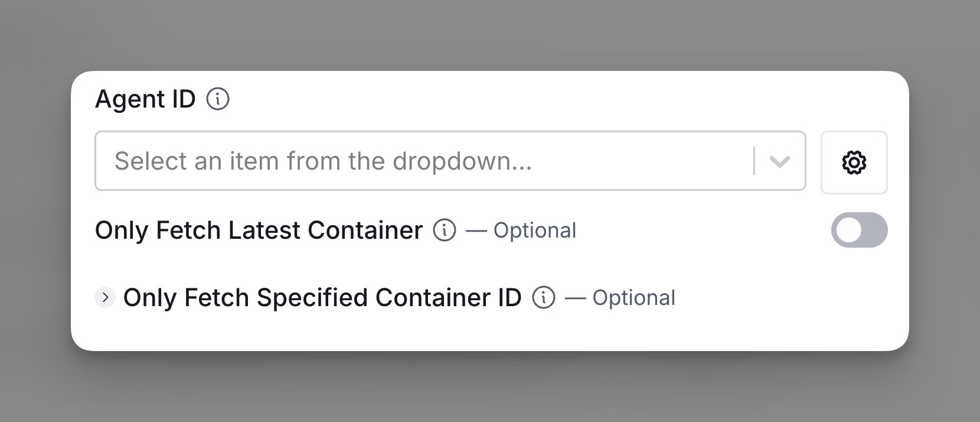The height and width of the screenshot is (422, 980).
Task: Click the cog icon right of the dropdown
Action: (854, 163)
